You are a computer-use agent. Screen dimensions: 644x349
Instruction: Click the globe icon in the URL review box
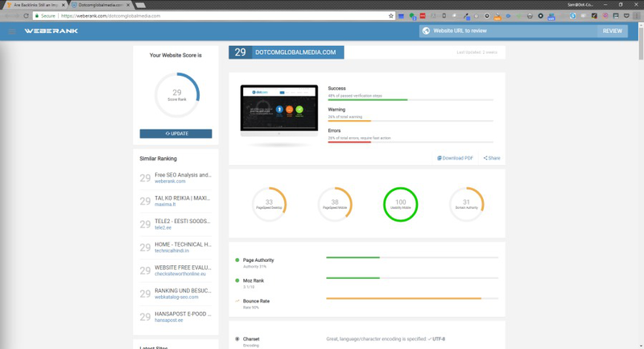425,31
